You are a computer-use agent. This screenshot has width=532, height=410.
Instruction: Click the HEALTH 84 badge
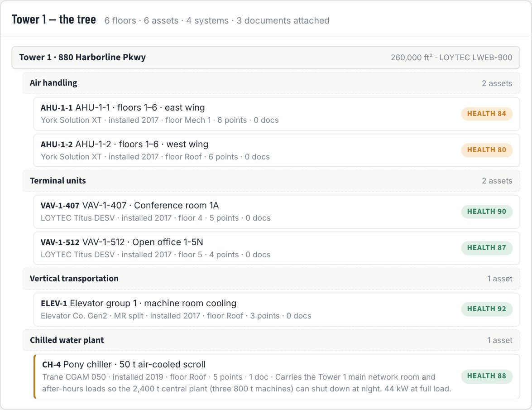(x=487, y=114)
